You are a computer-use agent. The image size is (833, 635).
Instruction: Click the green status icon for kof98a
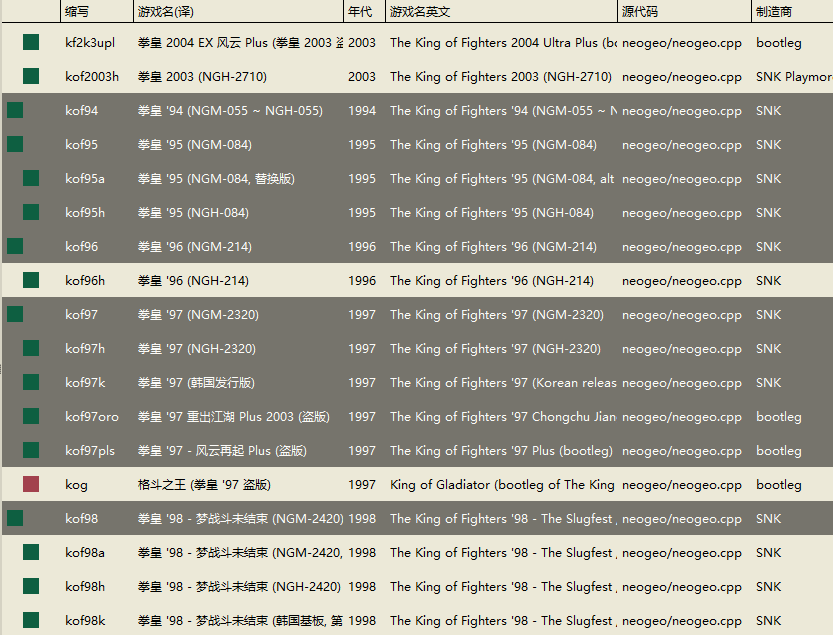point(31,553)
